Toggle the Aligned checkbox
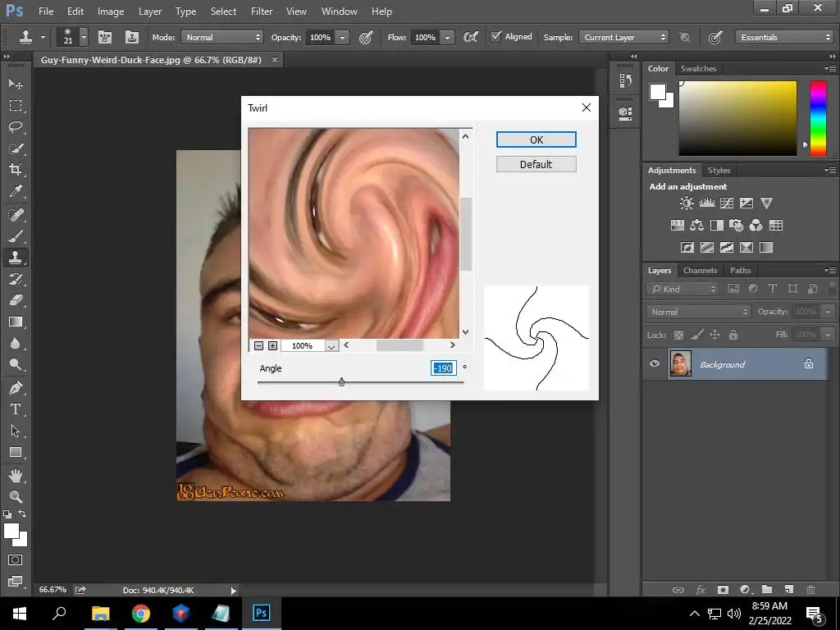This screenshot has width=840, height=630. pos(495,37)
